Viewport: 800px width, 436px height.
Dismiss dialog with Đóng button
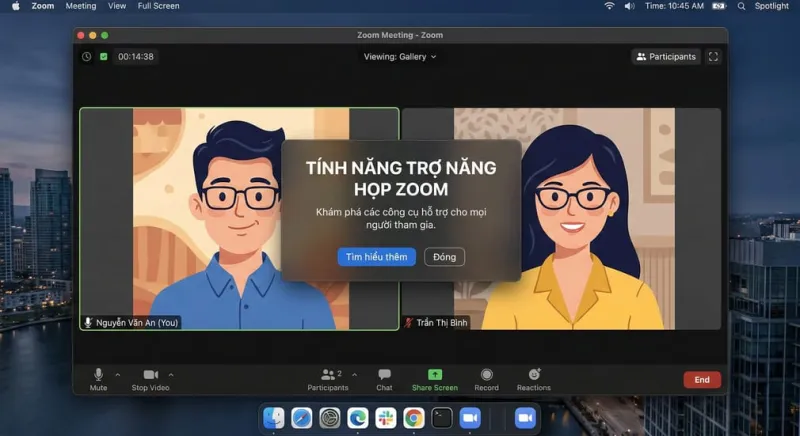tap(444, 257)
